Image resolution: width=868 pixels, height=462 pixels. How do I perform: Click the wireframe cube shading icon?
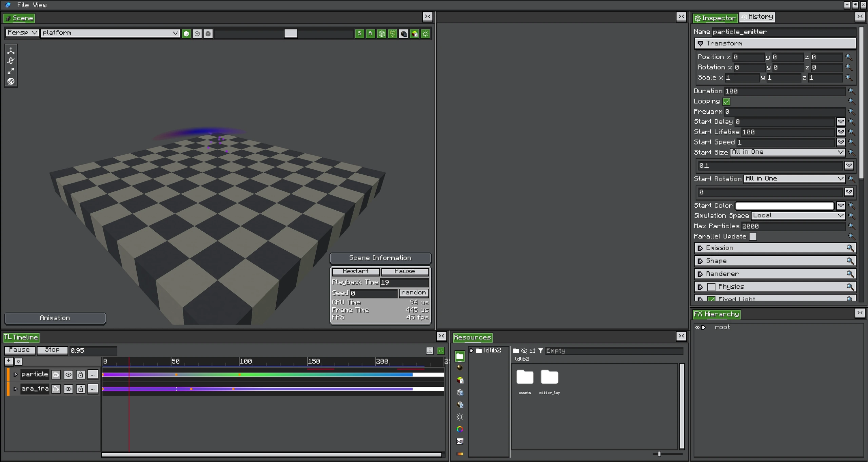pos(197,34)
